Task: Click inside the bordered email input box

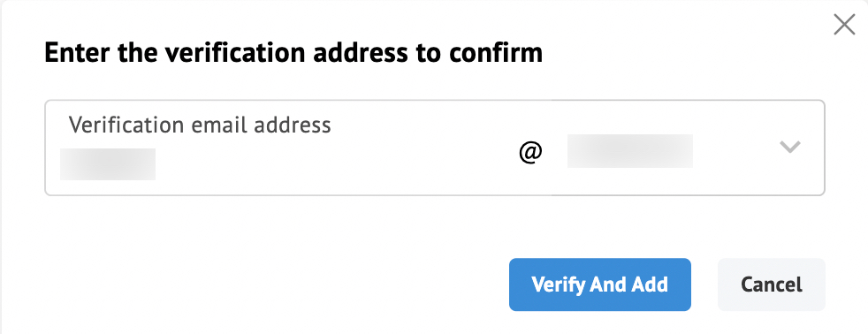Action: point(435,148)
